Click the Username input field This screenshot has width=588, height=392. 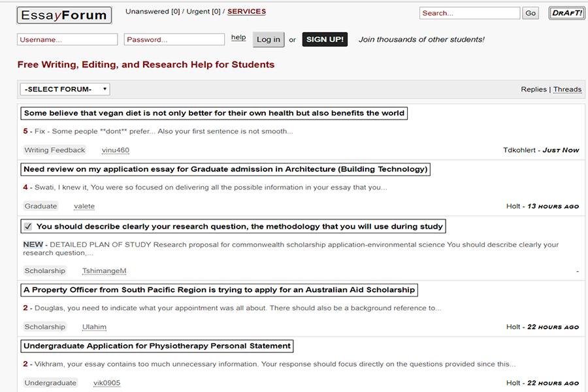coord(67,40)
